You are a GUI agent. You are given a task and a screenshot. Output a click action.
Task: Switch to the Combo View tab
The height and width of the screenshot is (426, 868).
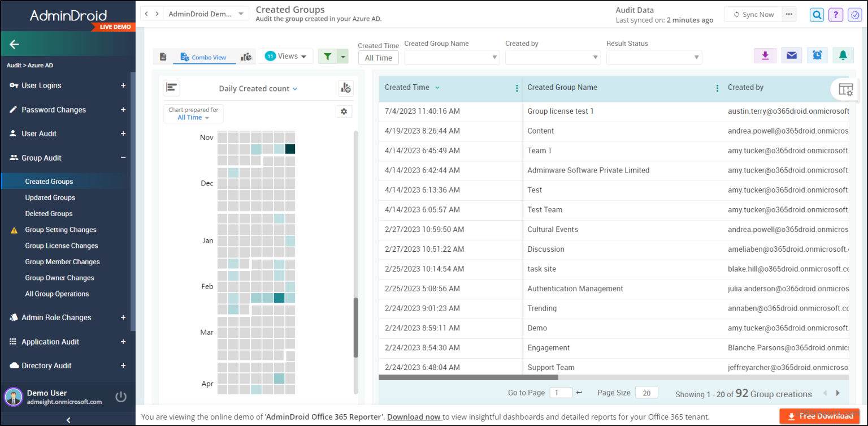(x=204, y=57)
